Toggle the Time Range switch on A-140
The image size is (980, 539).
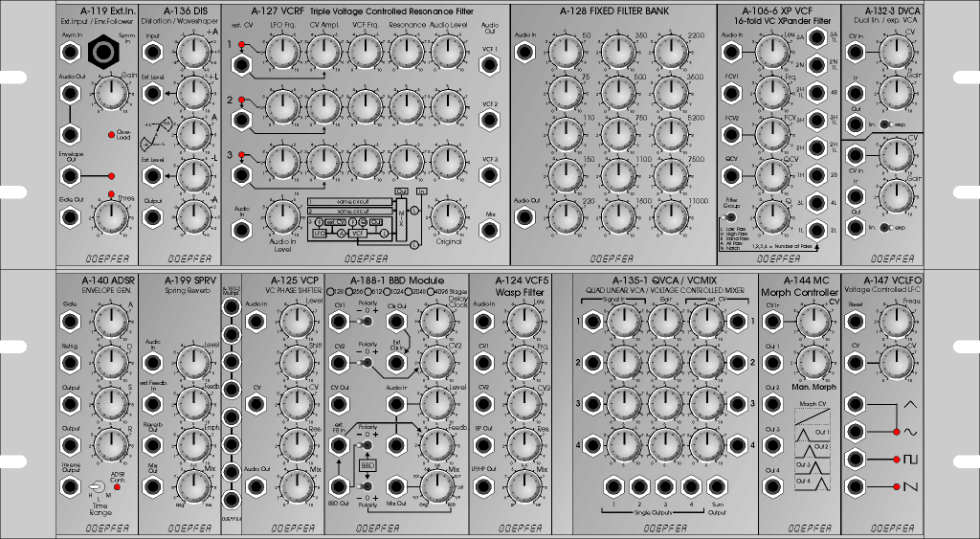[x=96, y=488]
